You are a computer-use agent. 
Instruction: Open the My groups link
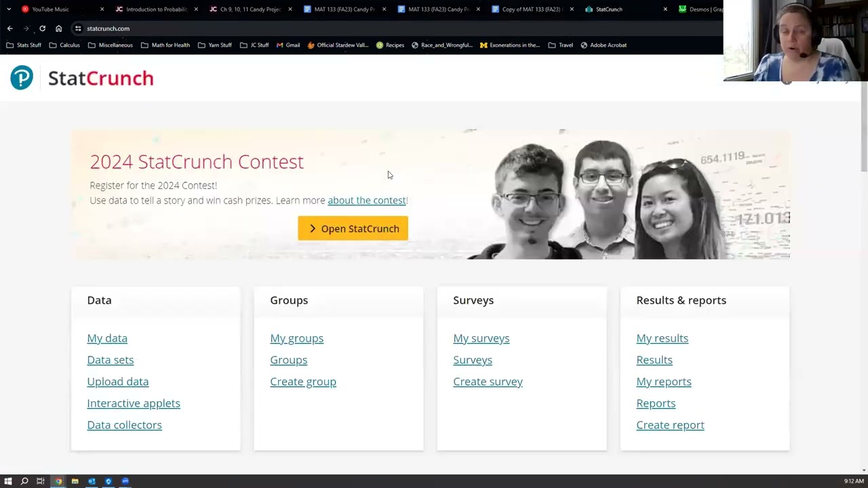point(297,338)
